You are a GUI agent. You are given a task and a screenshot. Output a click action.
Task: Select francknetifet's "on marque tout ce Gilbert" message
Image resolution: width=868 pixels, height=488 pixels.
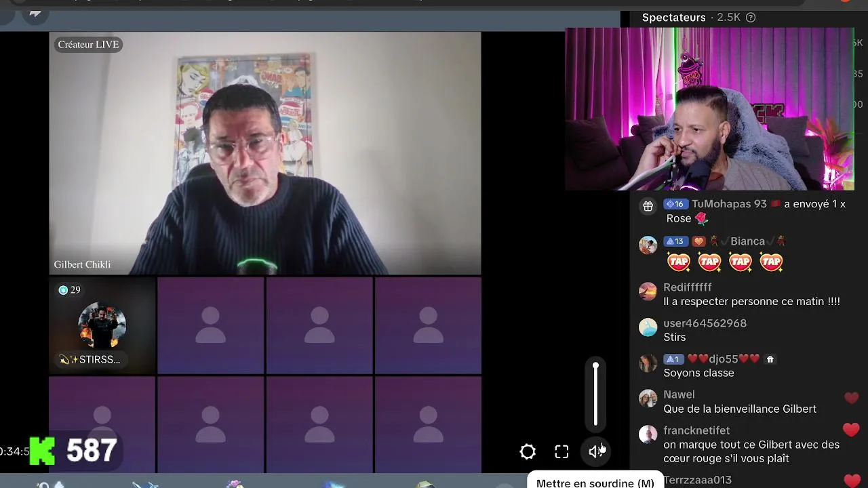point(751,451)
